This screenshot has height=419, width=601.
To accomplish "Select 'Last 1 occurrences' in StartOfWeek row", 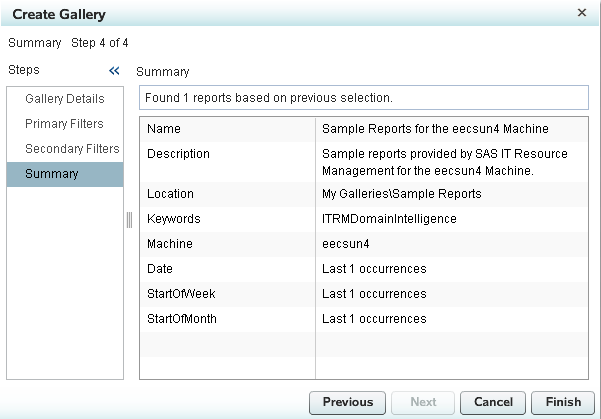I will (x=374, y=294).
